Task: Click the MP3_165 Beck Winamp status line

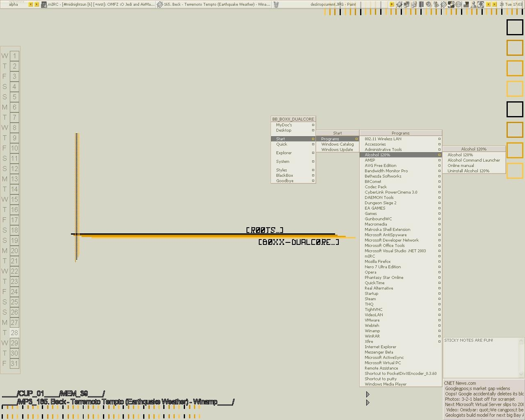Action: [118, 402]
